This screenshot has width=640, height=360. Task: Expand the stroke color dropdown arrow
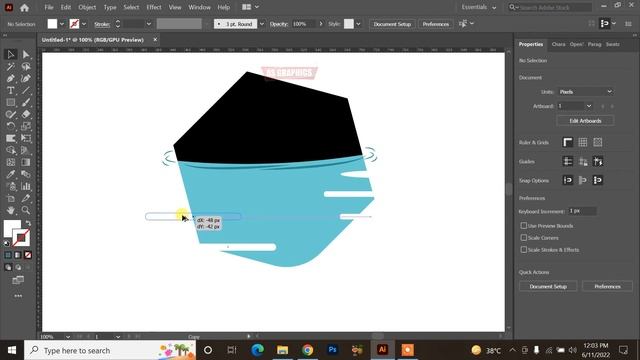click(84, 24)
